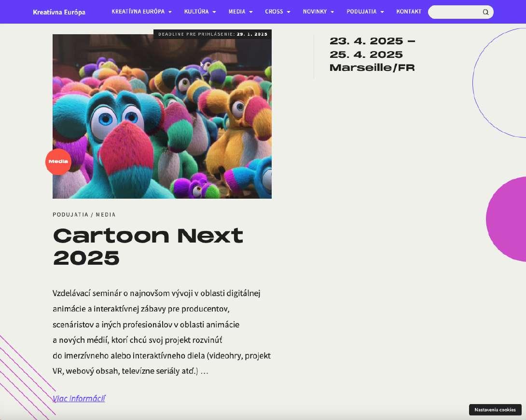Expand the MEDIA dropdown arrow in navbar
This screenshot has height=420, width=526.
[x=251, y=12]
